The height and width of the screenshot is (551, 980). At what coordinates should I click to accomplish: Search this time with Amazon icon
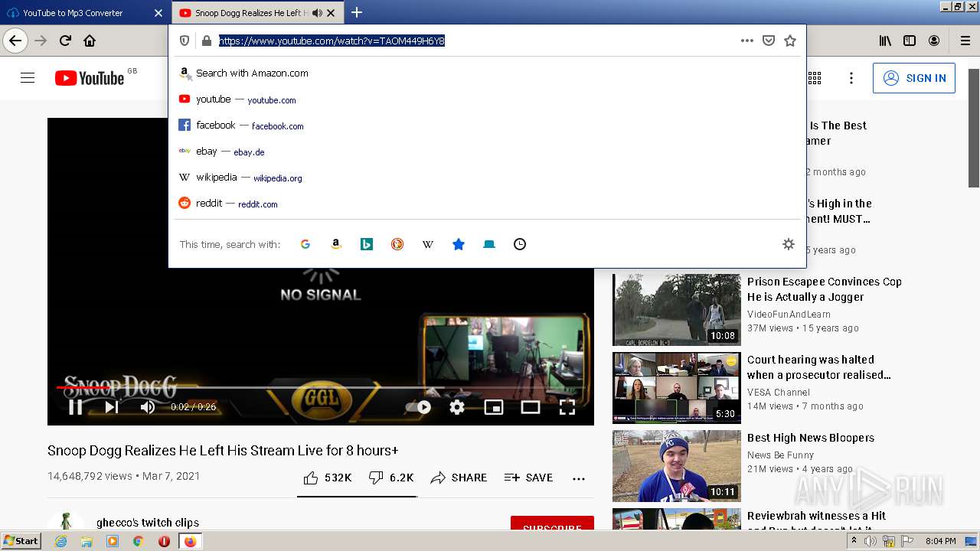point(336,244)
